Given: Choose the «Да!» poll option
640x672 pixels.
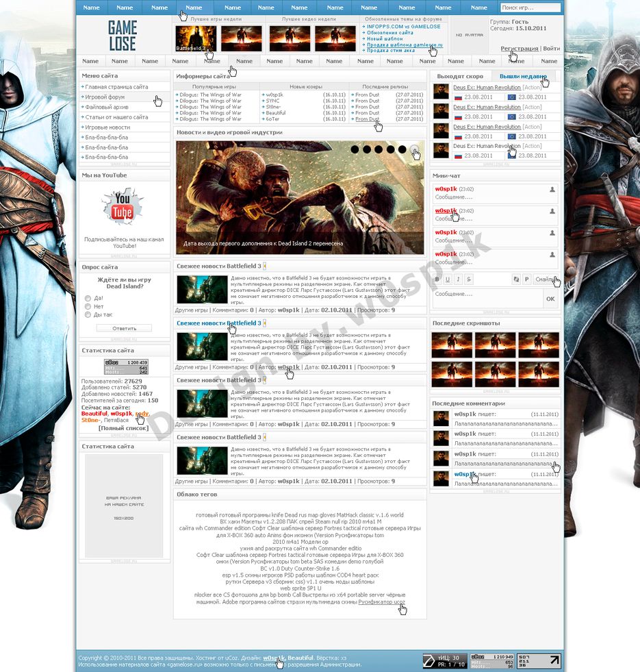Looking at the screenshot, I should pyautogui.click(x=88, y=298).
